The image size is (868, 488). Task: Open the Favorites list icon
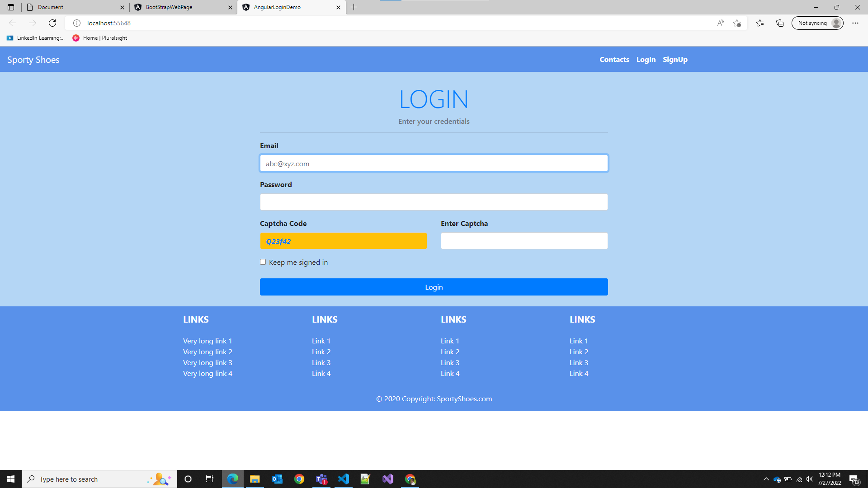coord(760,23)
